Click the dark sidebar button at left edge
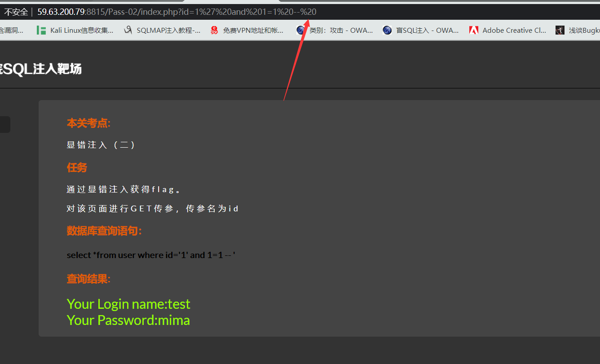600x364 pixels. coord(4,125)
